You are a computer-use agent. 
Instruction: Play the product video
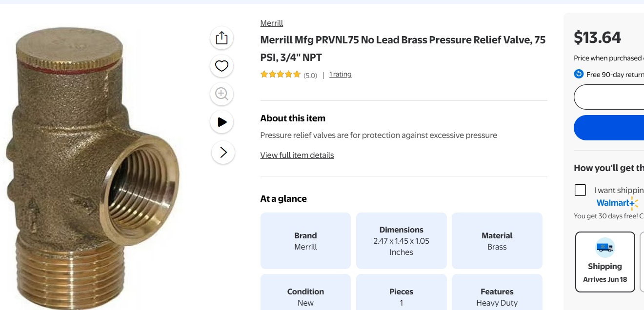(222, 122)
